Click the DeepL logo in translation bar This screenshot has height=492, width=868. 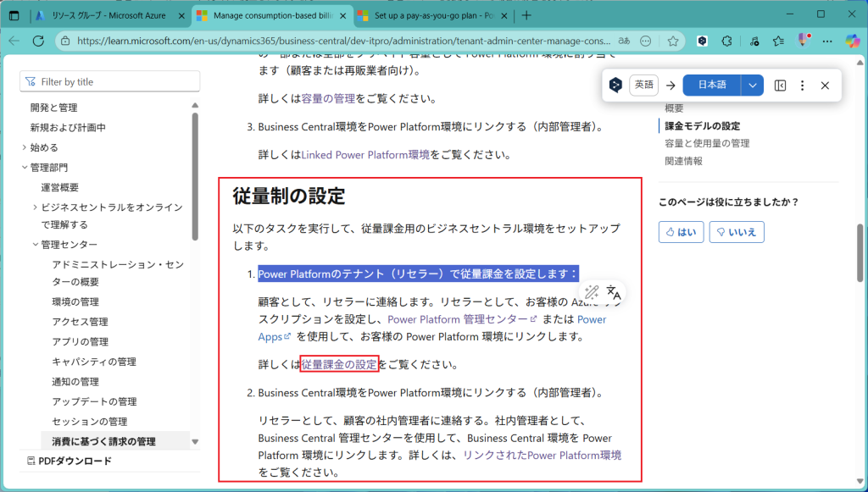(x=615, y=86)
